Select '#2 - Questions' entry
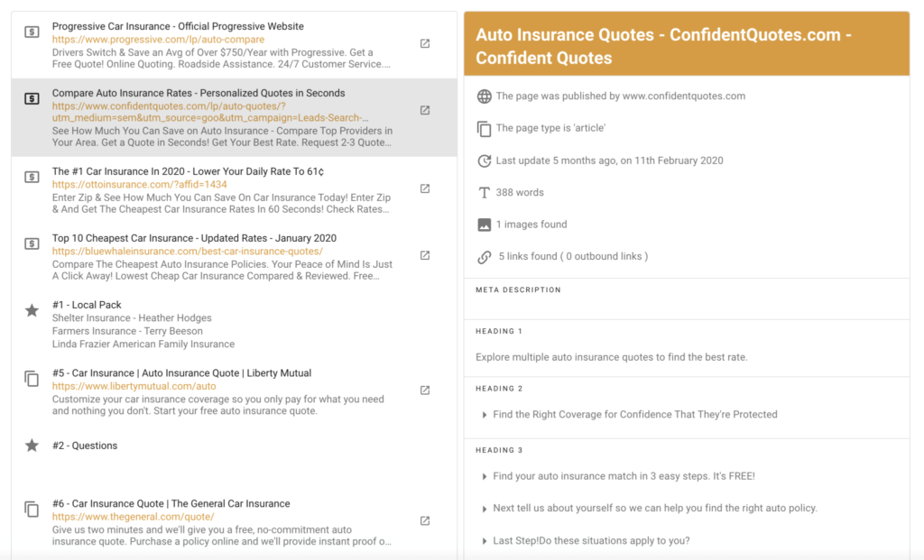The image size is (924, 560). [84, 445]
